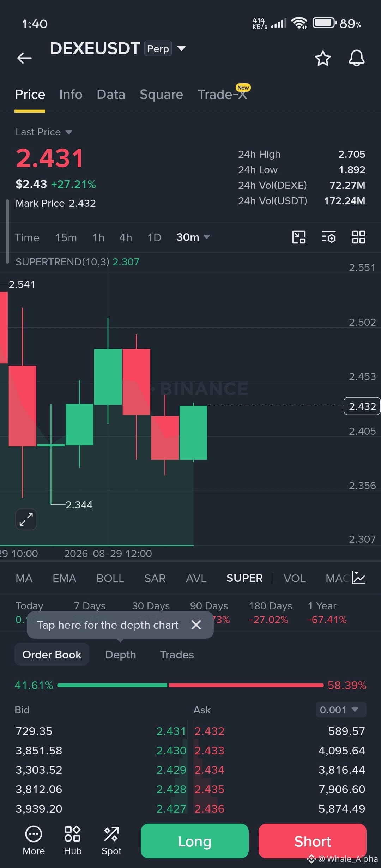Go back using the left arrow
Viewport: 381px width, 868px height.
[x=24, y=58]
